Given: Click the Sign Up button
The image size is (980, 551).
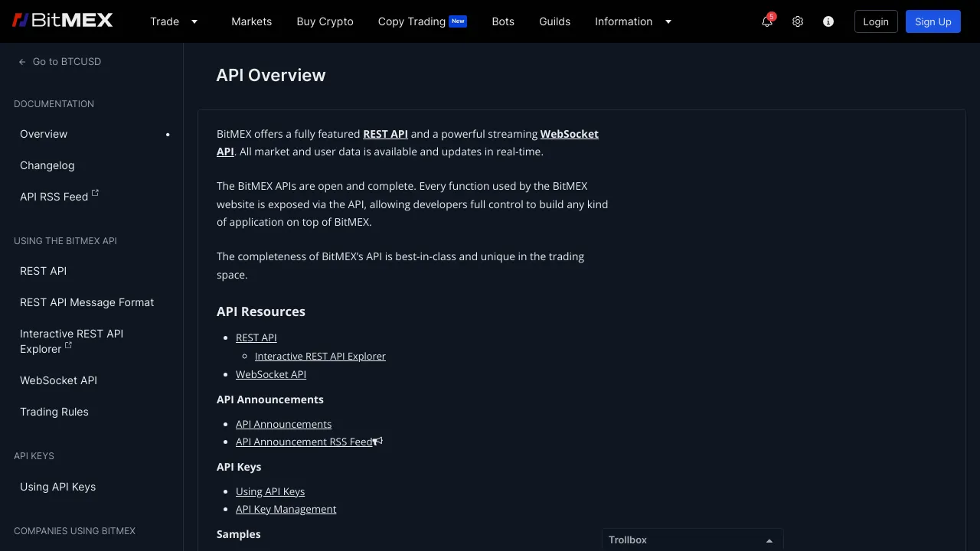Looking at the screenshot, I should [933, 21].
